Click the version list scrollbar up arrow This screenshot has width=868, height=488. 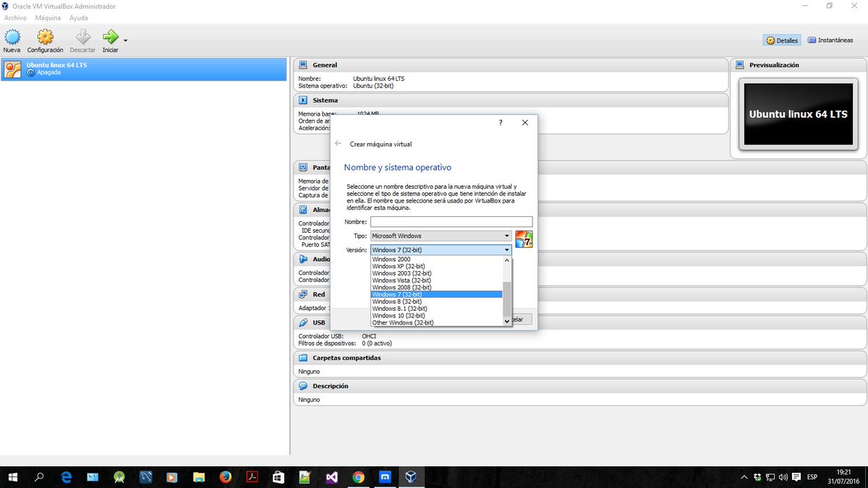(507, 260)
